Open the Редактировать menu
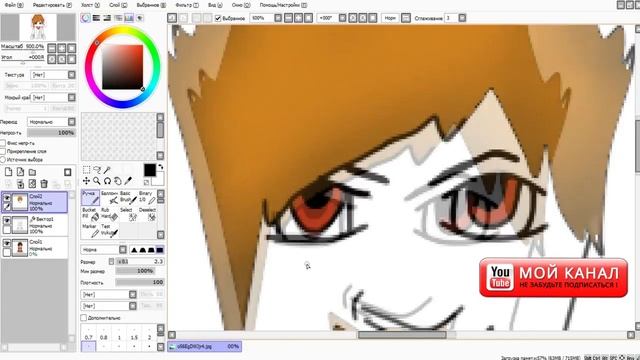 click(x=52, y=5)
